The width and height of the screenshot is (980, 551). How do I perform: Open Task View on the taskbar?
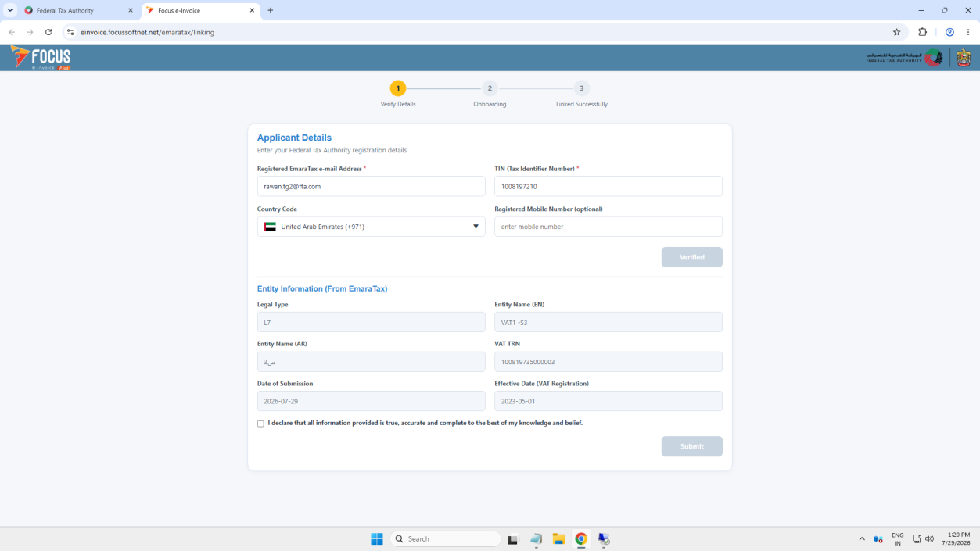[x=512, y=538]
